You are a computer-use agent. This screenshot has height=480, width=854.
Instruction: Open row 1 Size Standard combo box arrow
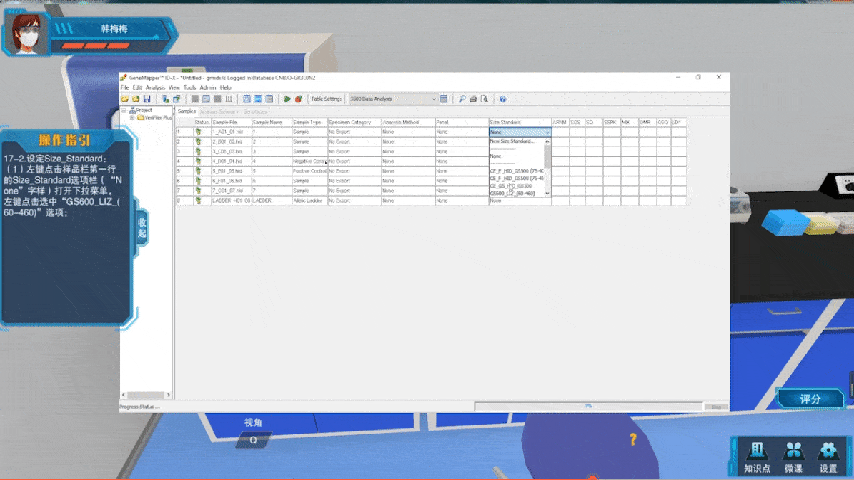point(547,132)
